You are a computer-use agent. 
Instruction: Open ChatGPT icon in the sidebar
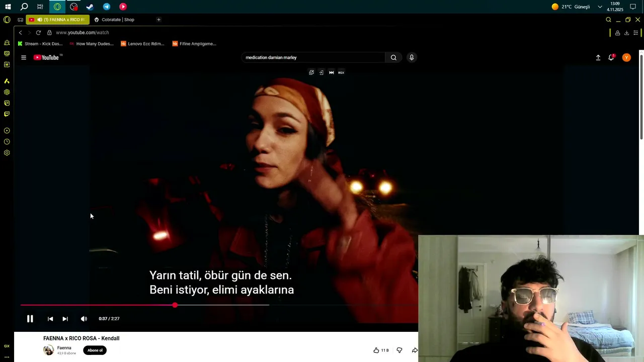click(7, 92)
